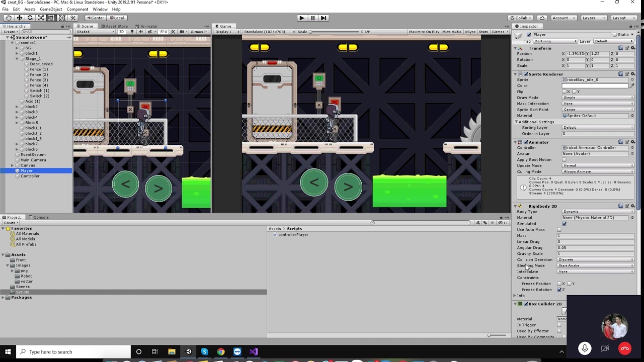Open Animator component preset icon
This screenshot has height=362, width=644.
(x=627, y=142)
